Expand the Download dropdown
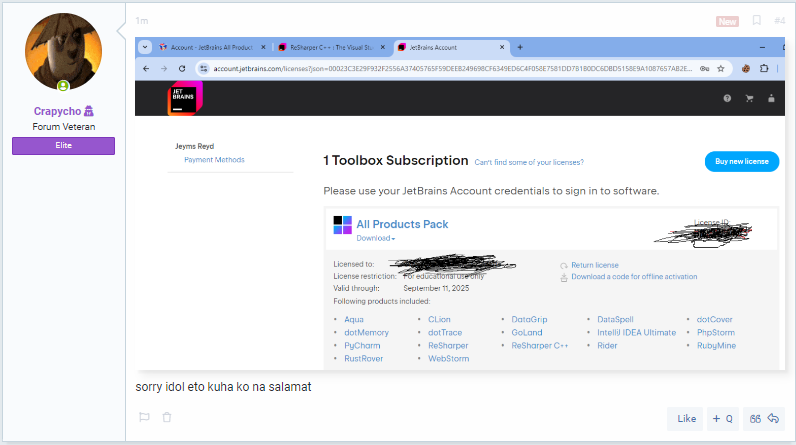The image size is (796, 445). 376,238
